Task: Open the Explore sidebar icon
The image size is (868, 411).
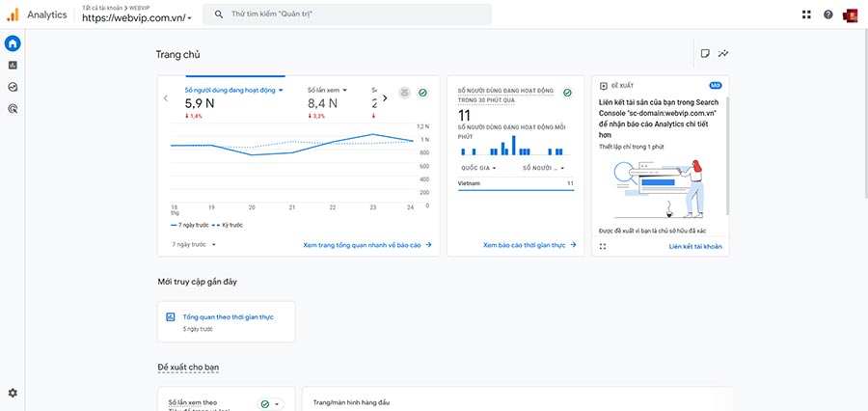Action: [x=13, y=87]
